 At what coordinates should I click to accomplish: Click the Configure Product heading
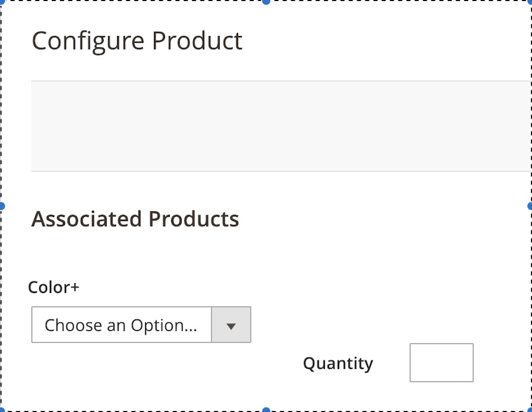[137, 40]
